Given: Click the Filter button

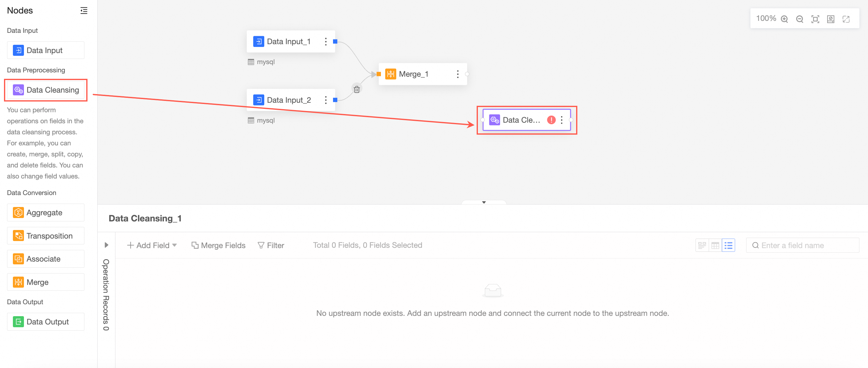Looking at the screenshot, I should tap(271, 245).
